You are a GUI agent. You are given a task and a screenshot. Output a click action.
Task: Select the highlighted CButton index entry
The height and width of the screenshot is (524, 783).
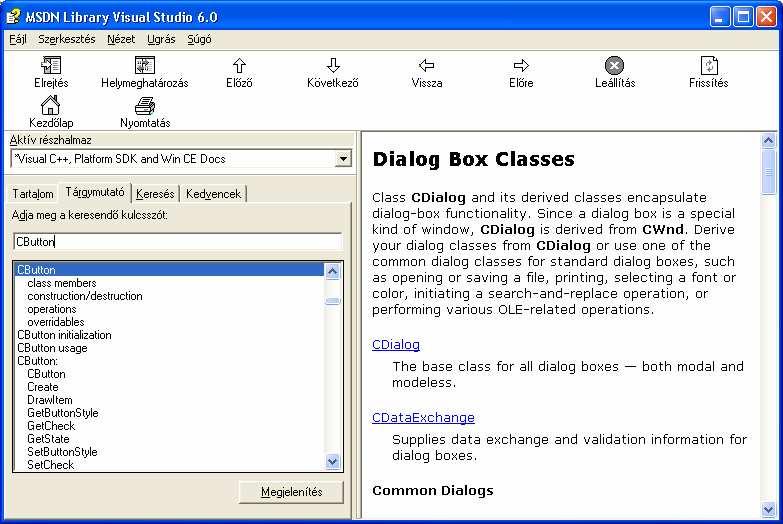point(169,270)
